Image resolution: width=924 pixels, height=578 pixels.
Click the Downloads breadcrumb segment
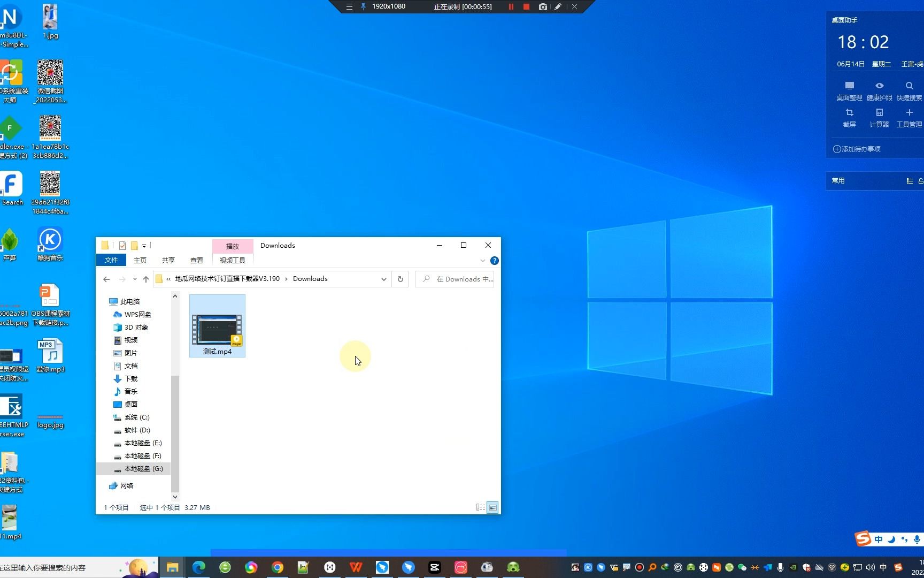point(310,279)
